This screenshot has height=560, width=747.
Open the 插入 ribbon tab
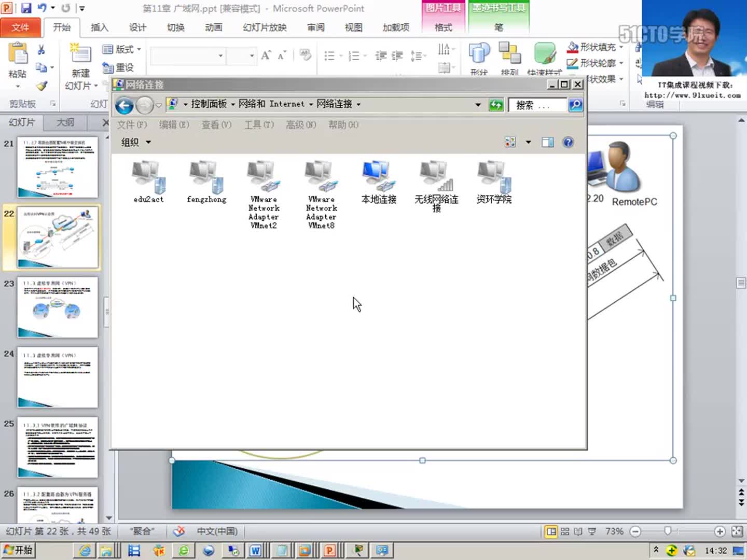[100, 27]
